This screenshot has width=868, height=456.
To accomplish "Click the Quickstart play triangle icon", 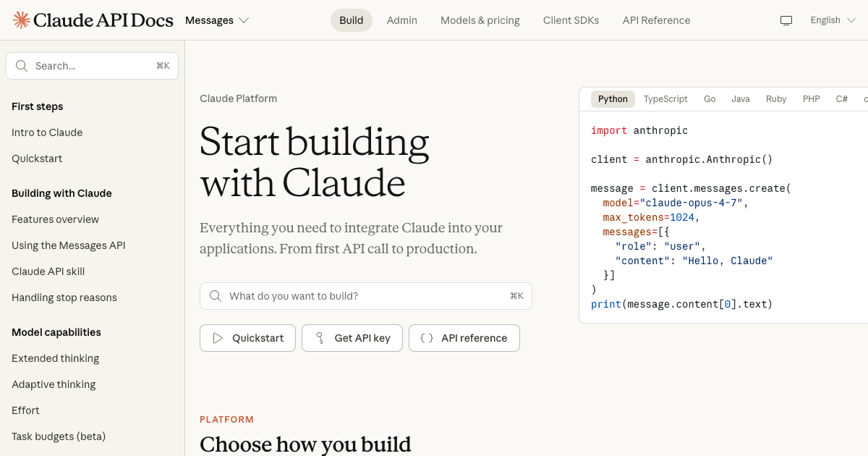I will 217,338.
